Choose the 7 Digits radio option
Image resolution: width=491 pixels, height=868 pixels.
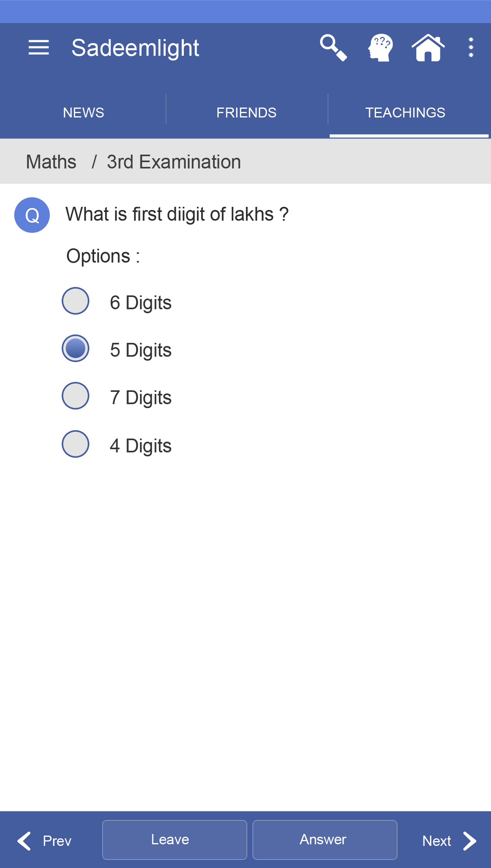click(x=76, y=396)
